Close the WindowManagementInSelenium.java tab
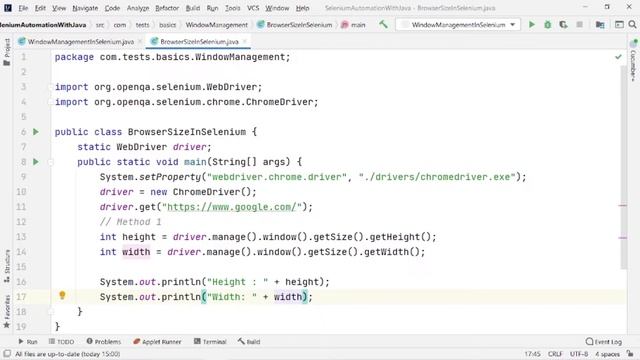The width and height of the screenshot is (640, 360). [140, 41]
